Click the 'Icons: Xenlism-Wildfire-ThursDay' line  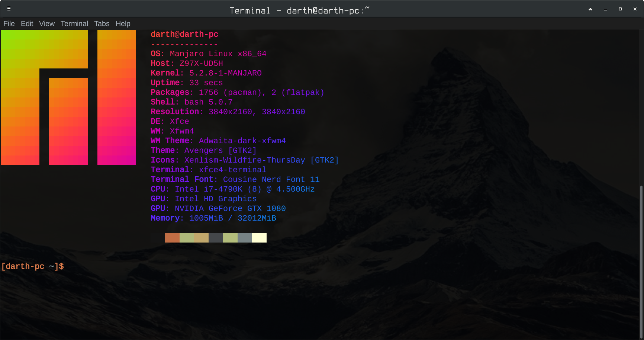245,160
